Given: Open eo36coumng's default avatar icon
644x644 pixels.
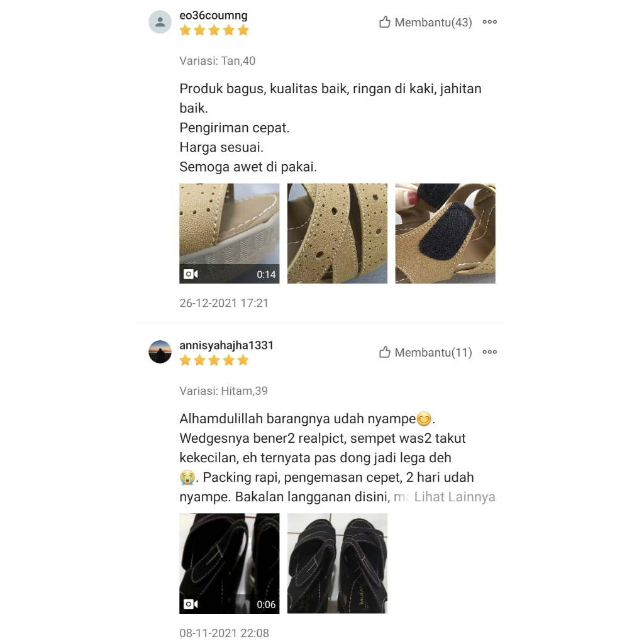Looking at the screenshot, I should [x=160, y=22].
